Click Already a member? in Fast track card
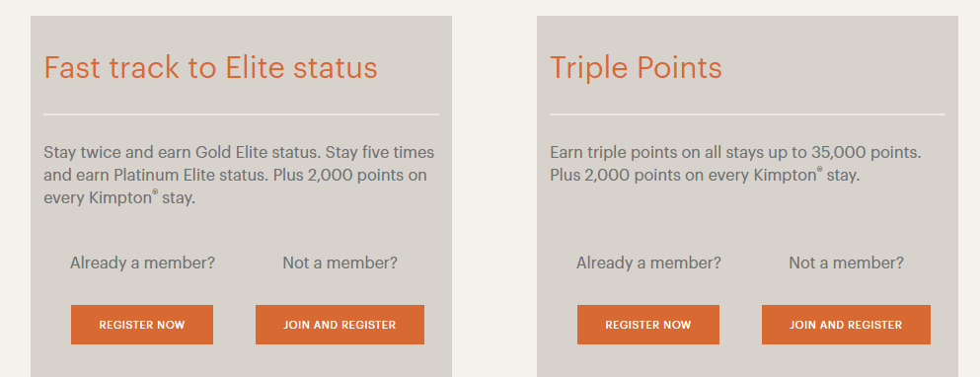 click(x=142, y=264)
